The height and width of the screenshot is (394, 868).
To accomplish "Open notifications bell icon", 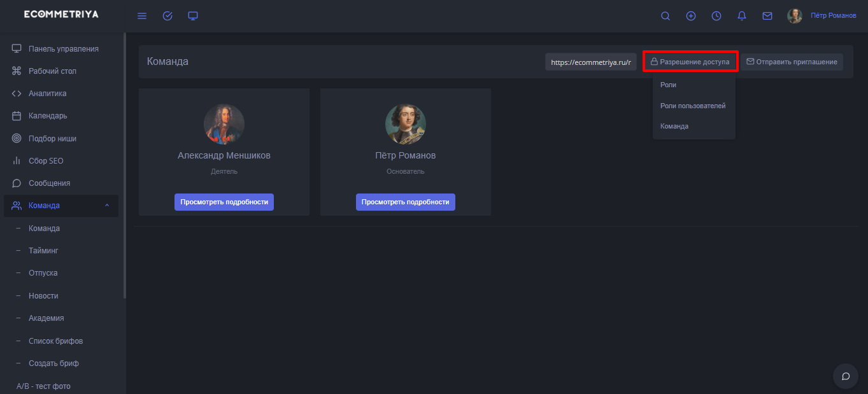I will pyautogui.click(x=742, y=16).
